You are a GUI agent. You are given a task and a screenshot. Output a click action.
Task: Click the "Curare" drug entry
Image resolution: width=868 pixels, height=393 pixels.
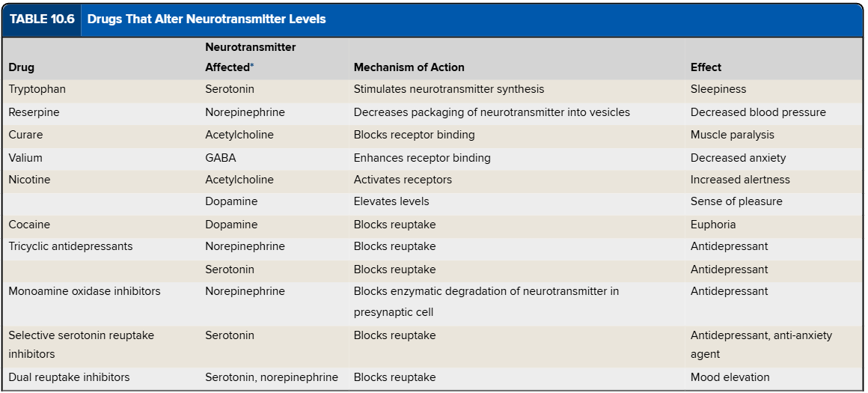tap(25, 135)
